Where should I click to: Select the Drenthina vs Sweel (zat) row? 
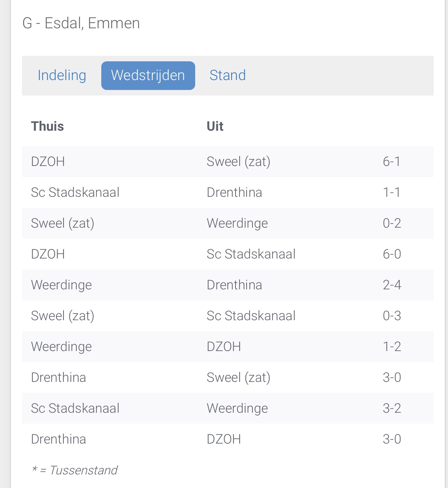click(228, 377)
